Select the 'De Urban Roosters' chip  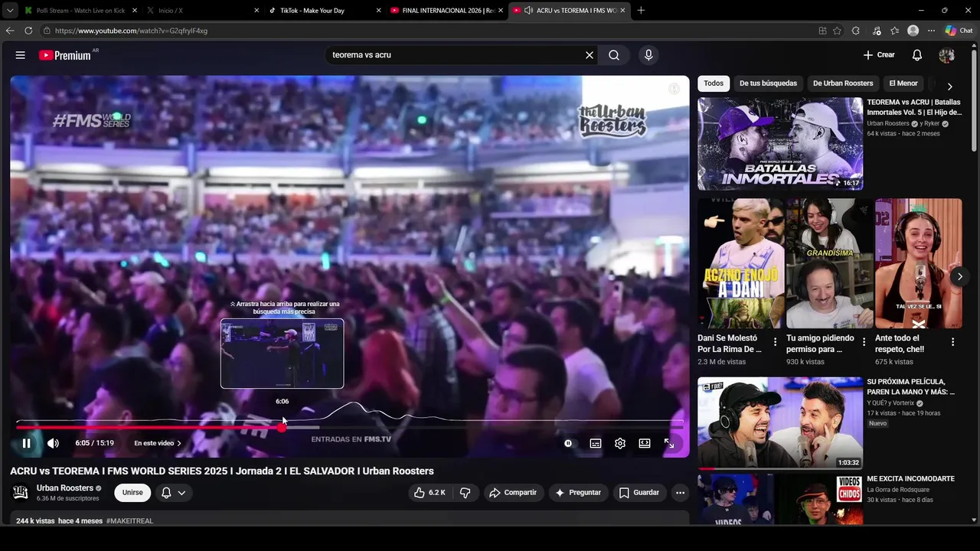point(843,83)
